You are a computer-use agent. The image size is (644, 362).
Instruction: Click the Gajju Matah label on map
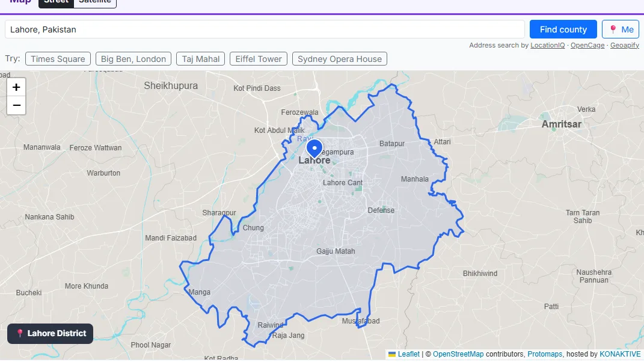(336, 251)
